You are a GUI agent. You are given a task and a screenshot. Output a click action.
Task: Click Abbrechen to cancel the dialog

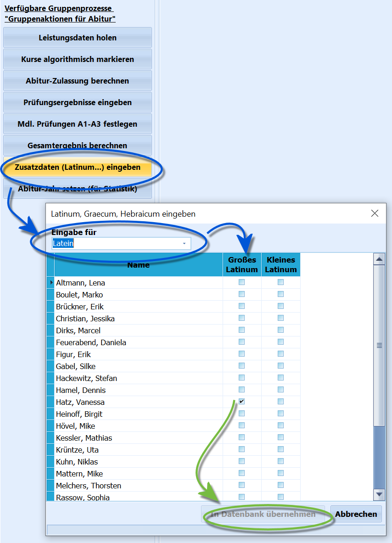click(x=356, y=514)
